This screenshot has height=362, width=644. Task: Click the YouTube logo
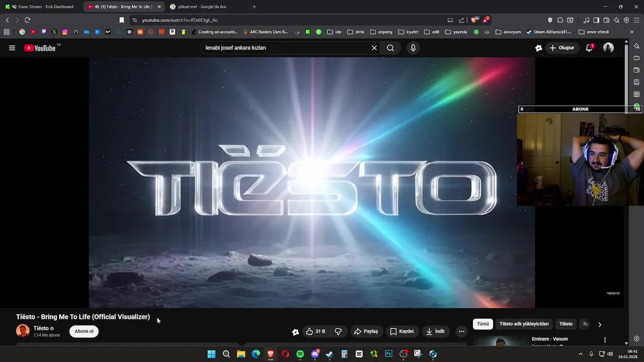pyautogui.click(x=40, y=48)
